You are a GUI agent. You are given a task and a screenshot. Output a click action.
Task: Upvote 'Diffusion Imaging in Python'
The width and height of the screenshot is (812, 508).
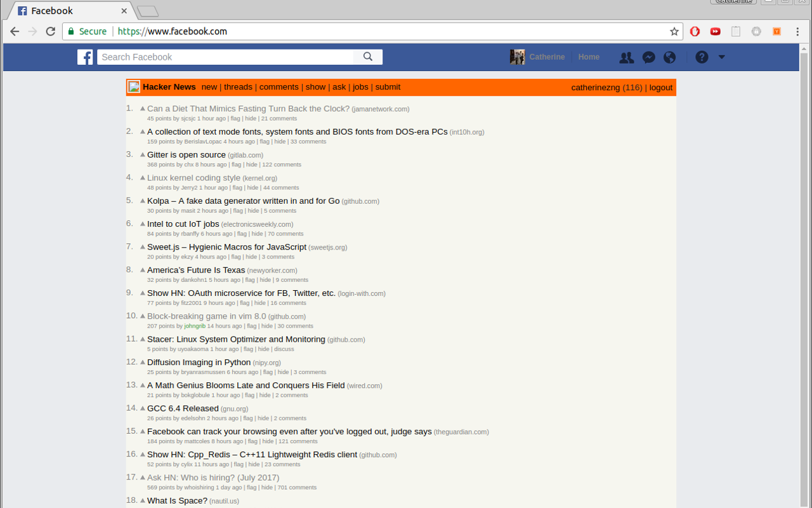coord(143,363)
